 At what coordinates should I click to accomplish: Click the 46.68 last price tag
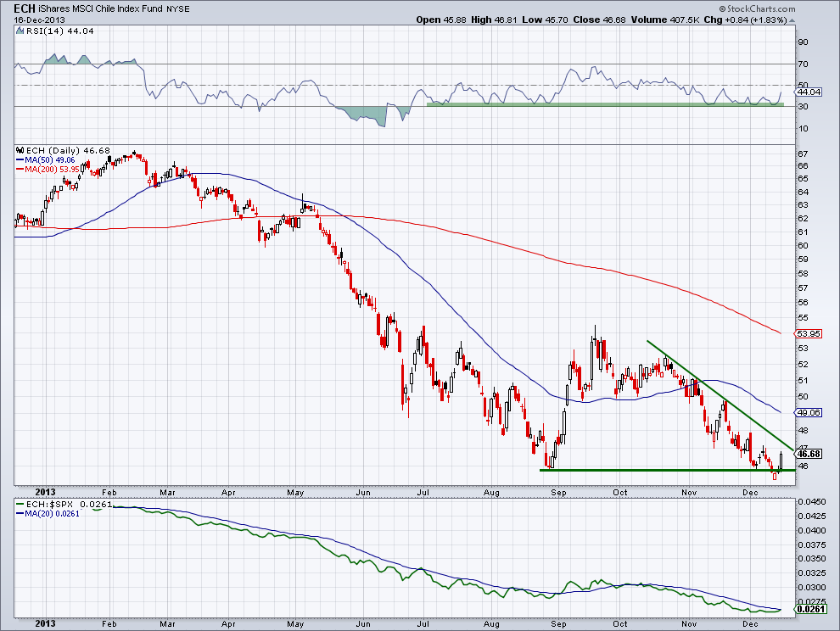point(811,454)
